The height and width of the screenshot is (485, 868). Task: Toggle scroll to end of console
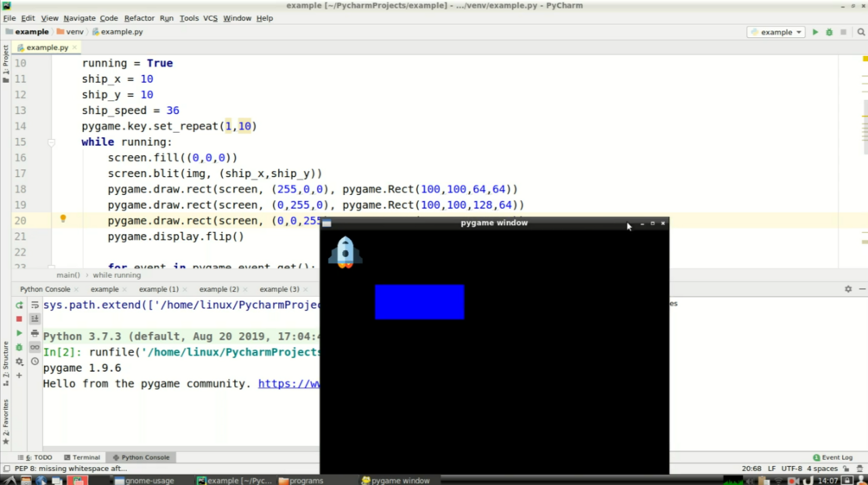pos(35,319)
